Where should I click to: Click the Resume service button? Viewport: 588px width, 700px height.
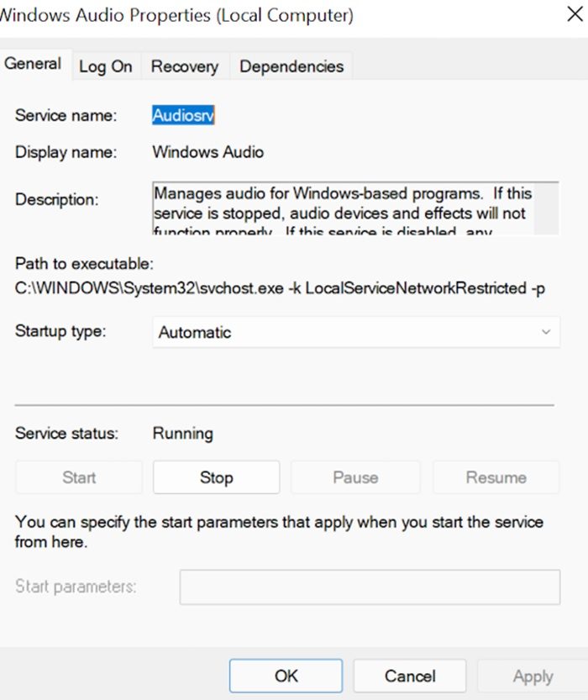click(x=496, y=477)
